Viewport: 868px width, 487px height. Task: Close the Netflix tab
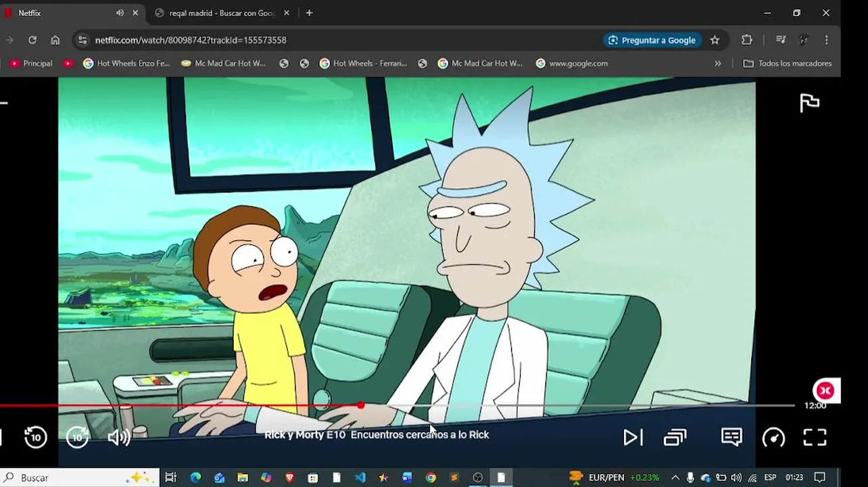pyautogui.click(x=135, y=13)
